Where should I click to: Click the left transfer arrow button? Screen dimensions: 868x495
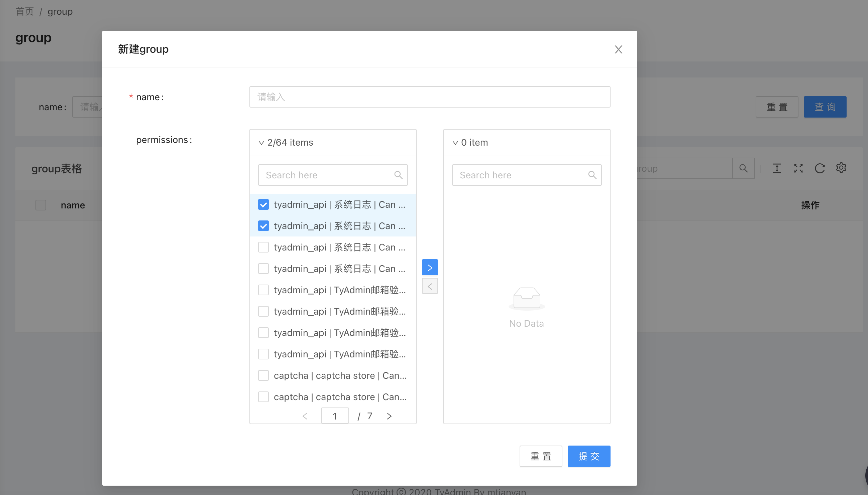click(x=430, y=286)
